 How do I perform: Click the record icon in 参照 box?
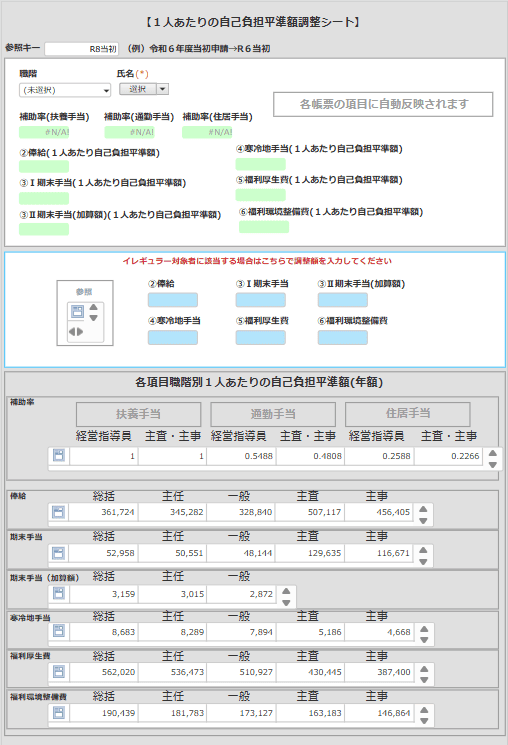(x=77, y=312)
